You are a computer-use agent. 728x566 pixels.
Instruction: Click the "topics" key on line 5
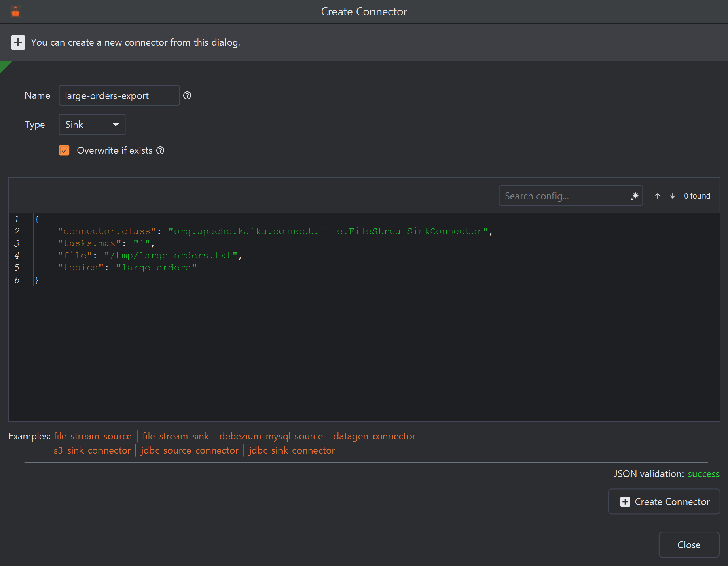coord(81,268)
